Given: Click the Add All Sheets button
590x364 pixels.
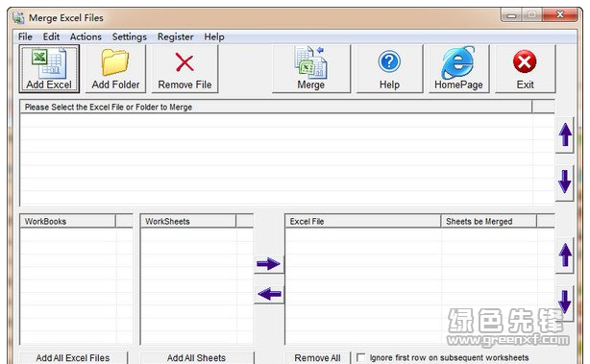Looking at the screenshot, I should click(197, 357).
